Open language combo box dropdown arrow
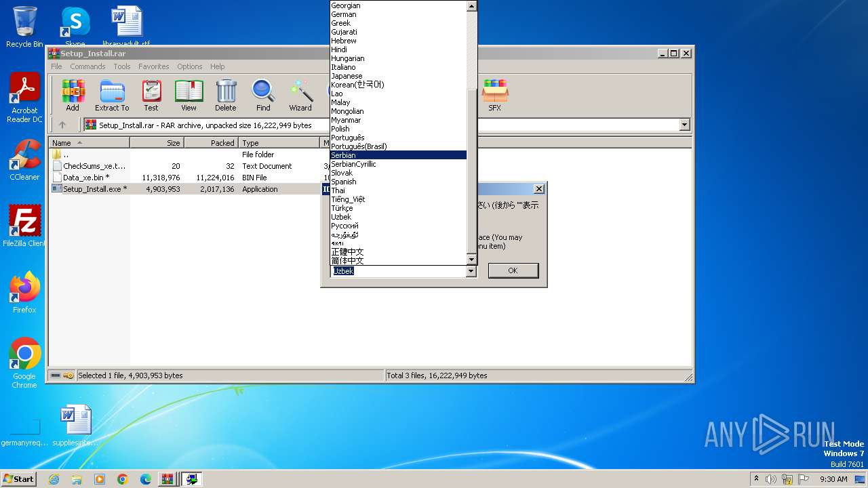 coord(471,271)
